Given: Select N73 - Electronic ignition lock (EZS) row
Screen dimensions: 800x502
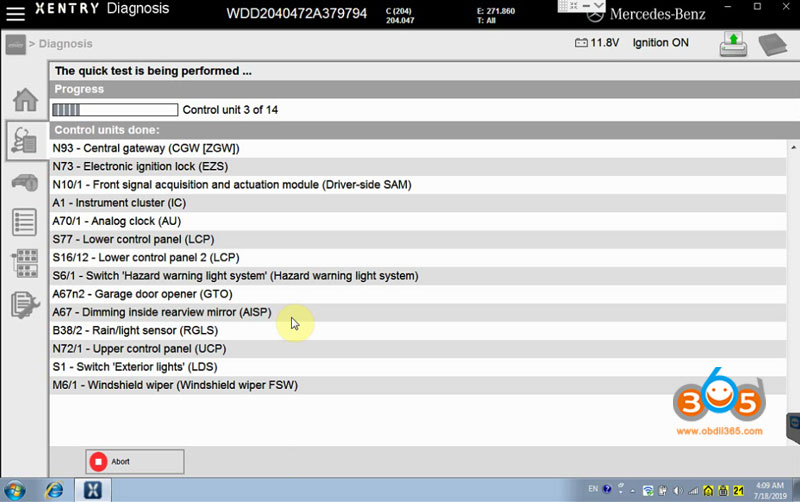Looking at the screenshot, I should click(417, 167).
